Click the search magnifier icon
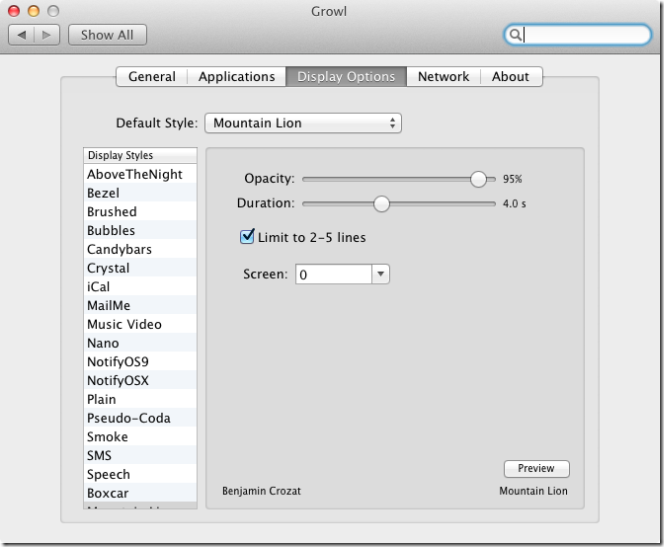Image resolution: width=664 pixels, height=547 pixels. [x=515, y=35]
